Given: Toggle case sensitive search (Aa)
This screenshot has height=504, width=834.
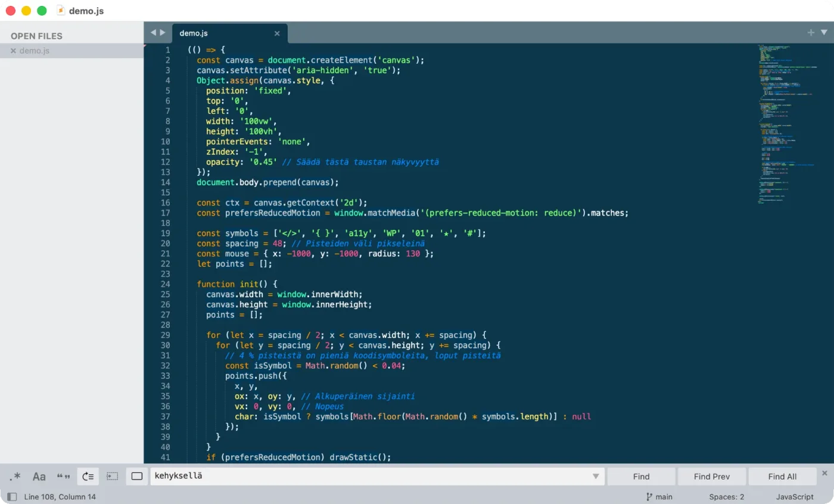Looking at the screenshot, I should (39, 476).
